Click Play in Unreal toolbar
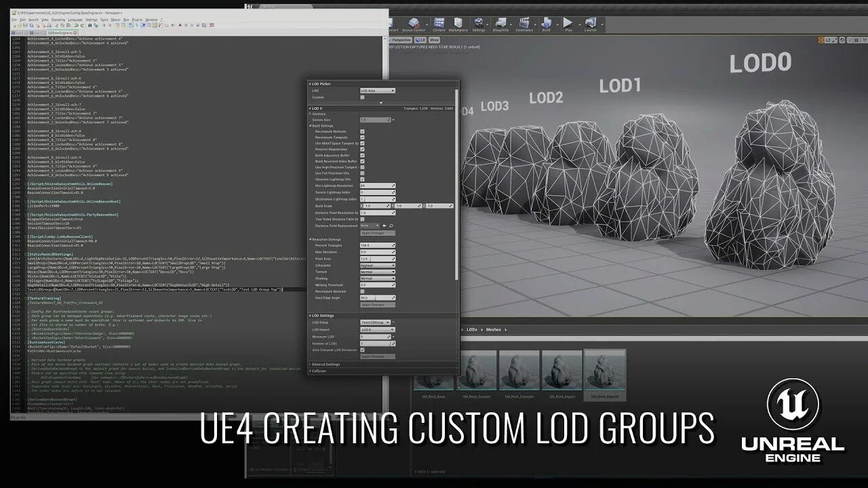This screenshot has width=868, height=488. (x=568, y=25)
